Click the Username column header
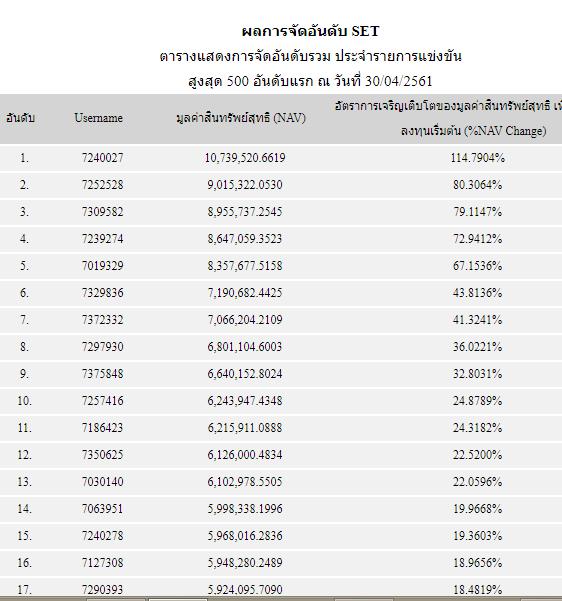This screenshot has width=562, height=601. click(x=99, y=118)
